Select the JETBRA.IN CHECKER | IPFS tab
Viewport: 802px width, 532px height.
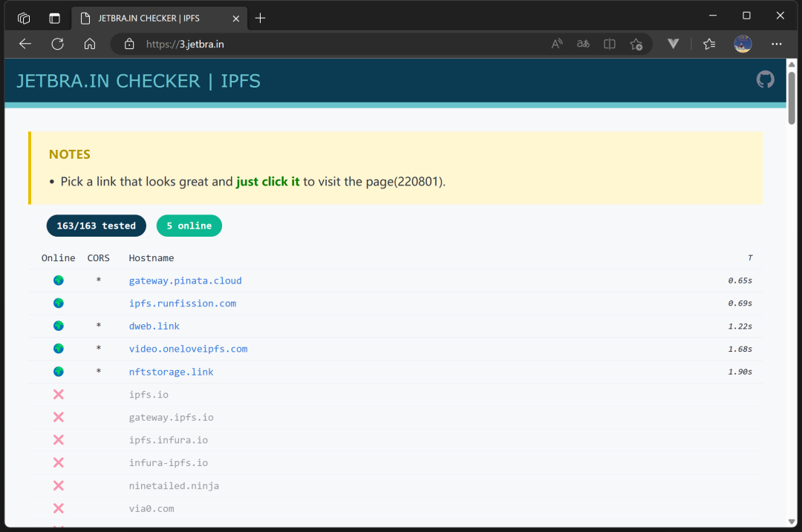(x=159, y=19)
